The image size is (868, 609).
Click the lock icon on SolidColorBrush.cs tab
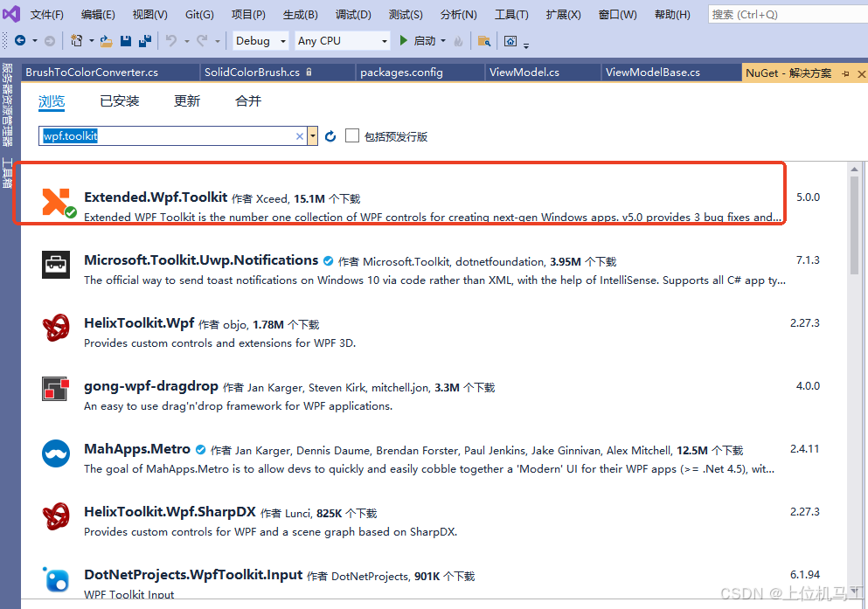[309, 72]
